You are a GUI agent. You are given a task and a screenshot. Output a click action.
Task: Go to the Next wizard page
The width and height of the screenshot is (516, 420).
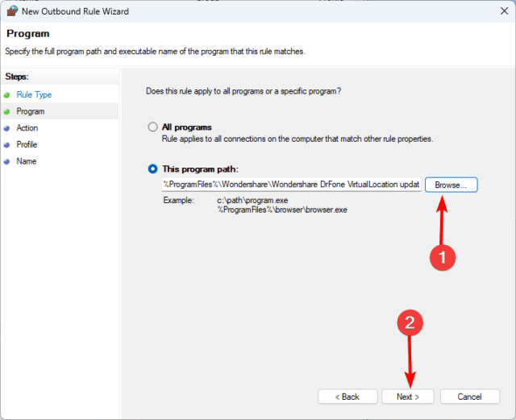click(x=408, y=397)
